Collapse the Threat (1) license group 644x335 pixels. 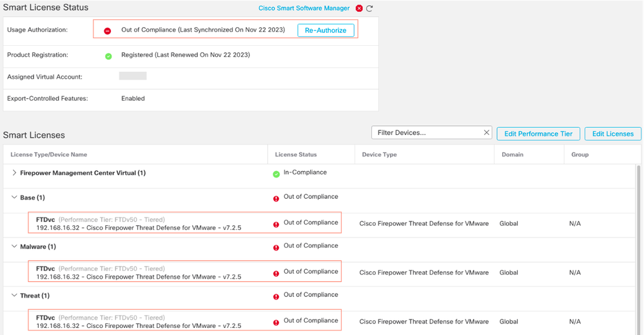click(x=14, y=295)
